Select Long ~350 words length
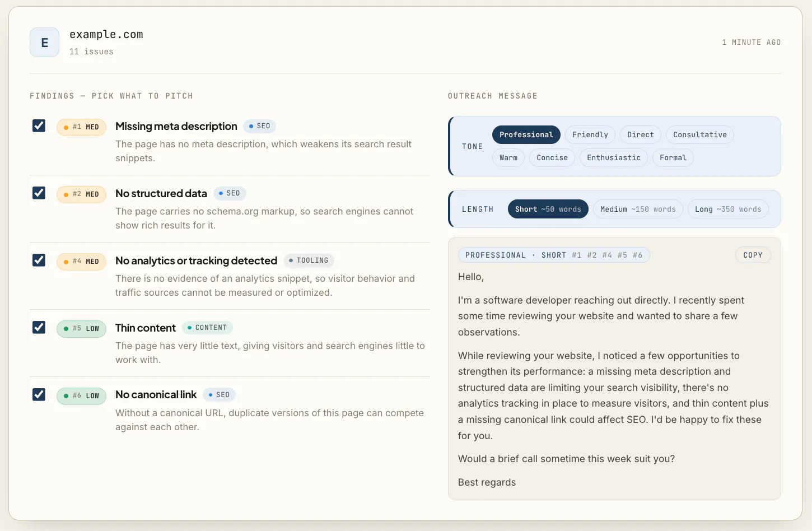Image resolution: width=812 pixels, height=531 pixels. tap(728, 209)
